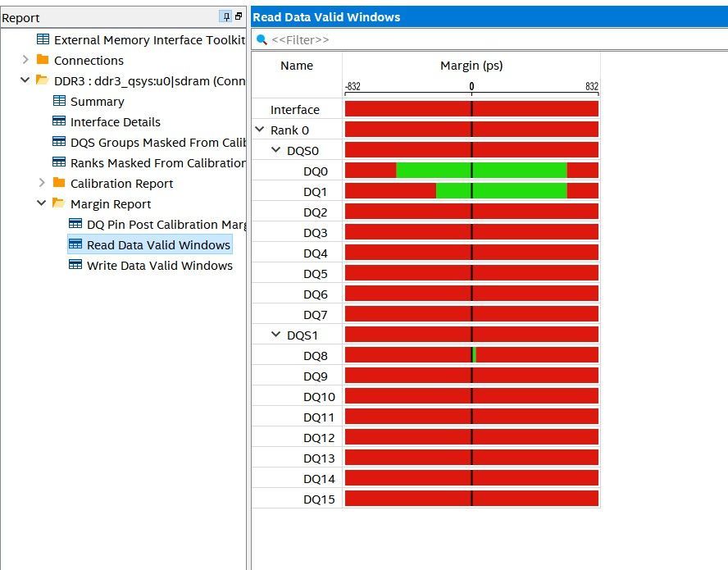
Task: Pin the Report panel
Action: 225,16
